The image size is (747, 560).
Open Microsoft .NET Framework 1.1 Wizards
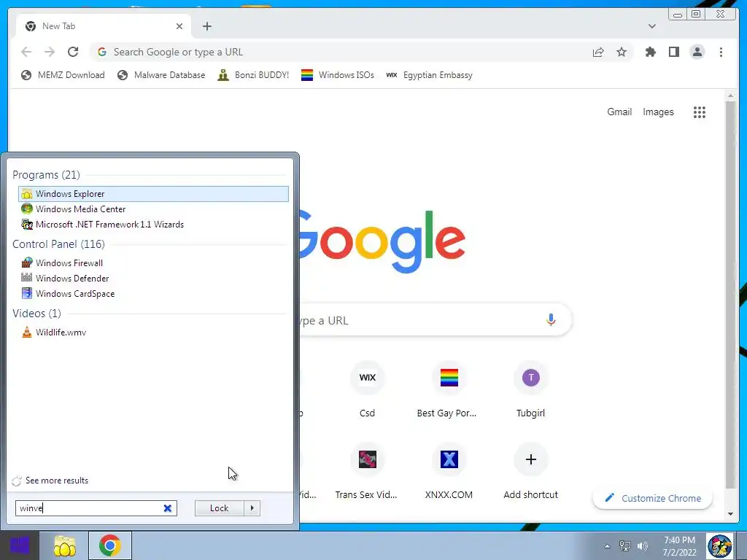click(153, 225)
